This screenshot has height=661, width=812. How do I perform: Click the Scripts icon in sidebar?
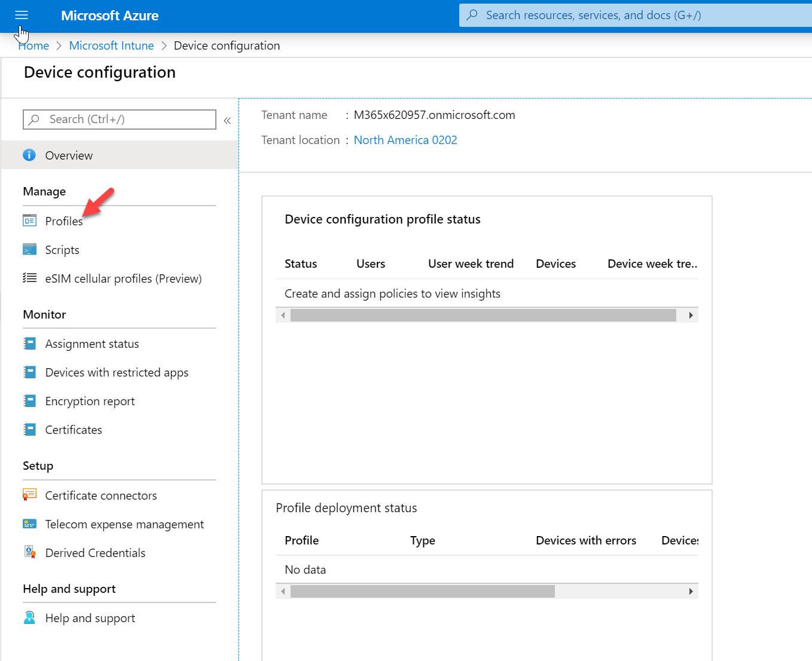29,249
